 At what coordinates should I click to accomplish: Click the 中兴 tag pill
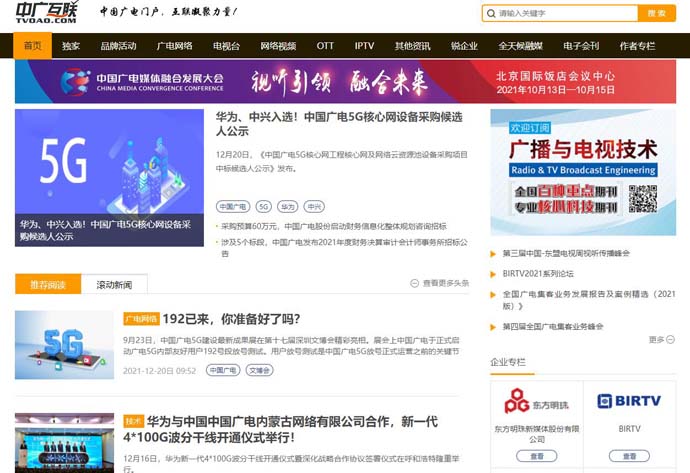(314, 206)
